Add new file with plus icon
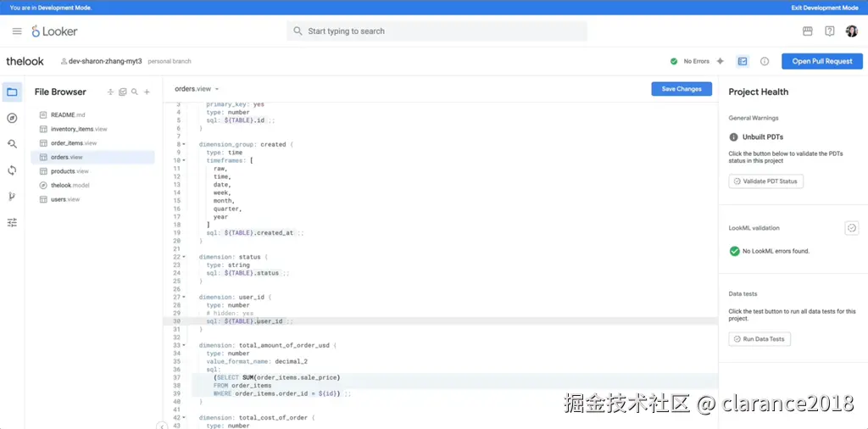 (x=147, y=92)
